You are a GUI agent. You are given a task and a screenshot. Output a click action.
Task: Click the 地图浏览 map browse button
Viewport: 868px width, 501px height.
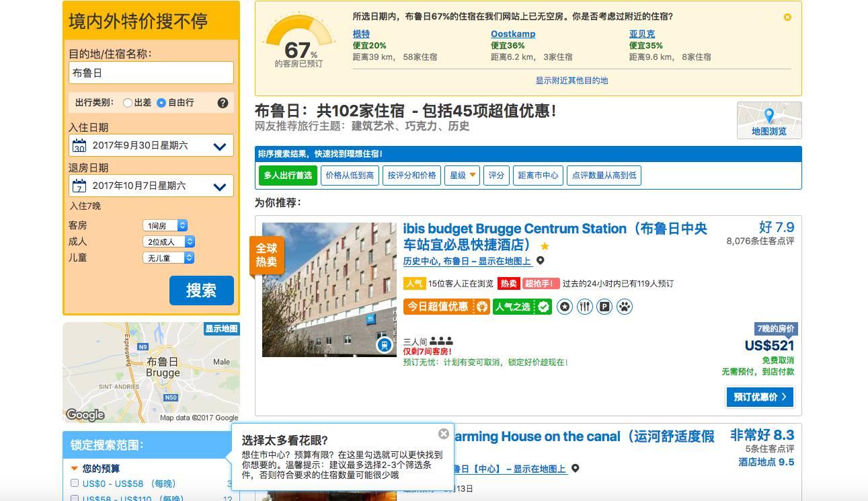(769, 120)
